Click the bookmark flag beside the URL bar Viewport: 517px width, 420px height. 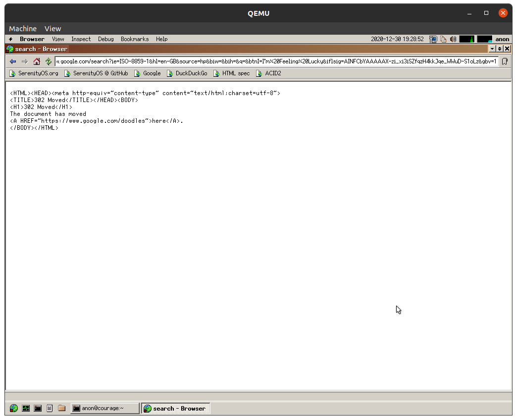505,61
